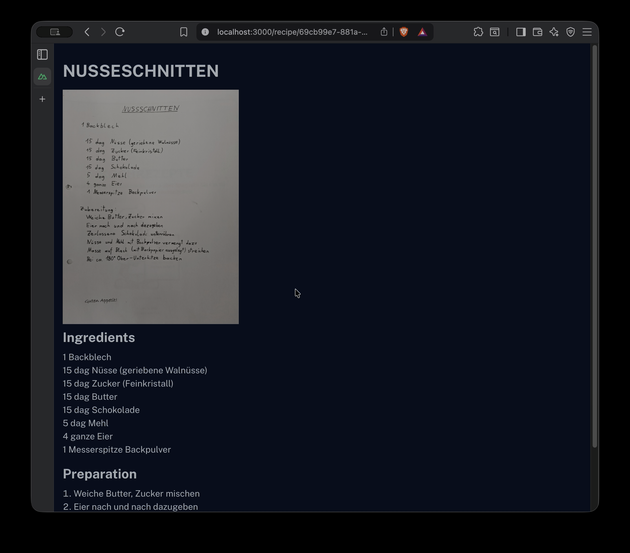Click the Brave VPN shield icon
Viewport: 630px width, 553px height.
click(x=570, y=32)
